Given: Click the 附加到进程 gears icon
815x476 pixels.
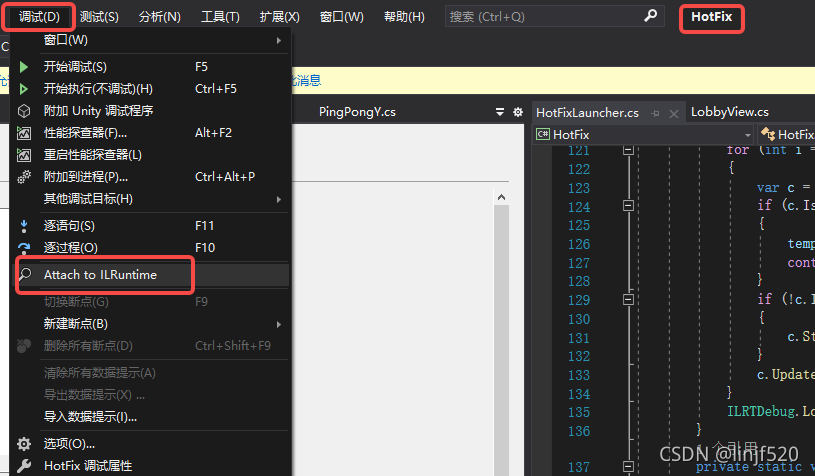Looking at the screenshot, I should click(24, 177).
